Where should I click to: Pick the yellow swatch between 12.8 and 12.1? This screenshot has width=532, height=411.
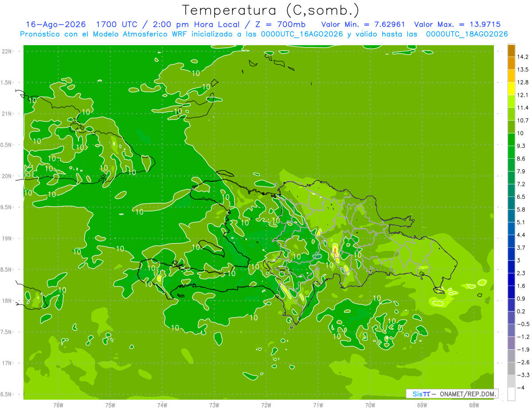click(x=511, y=89)
